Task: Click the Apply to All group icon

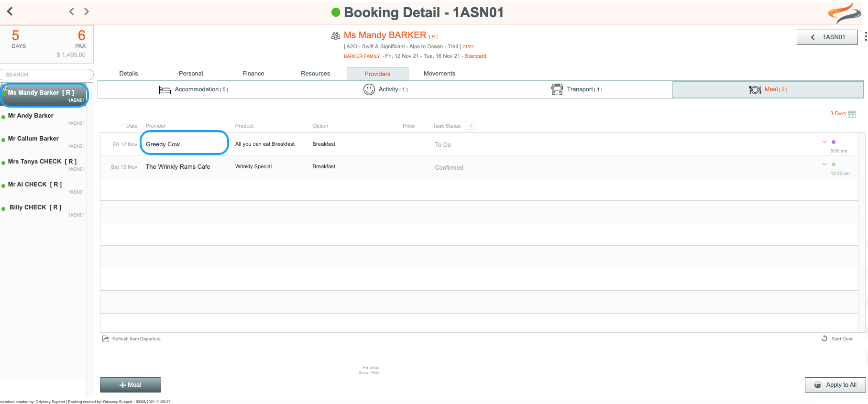Action: point(818,385)
